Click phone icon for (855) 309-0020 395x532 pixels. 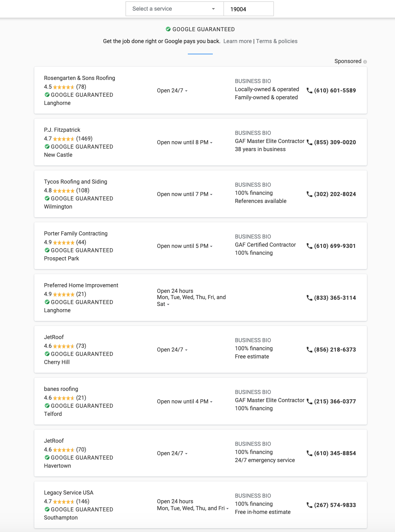click(310, 142)
